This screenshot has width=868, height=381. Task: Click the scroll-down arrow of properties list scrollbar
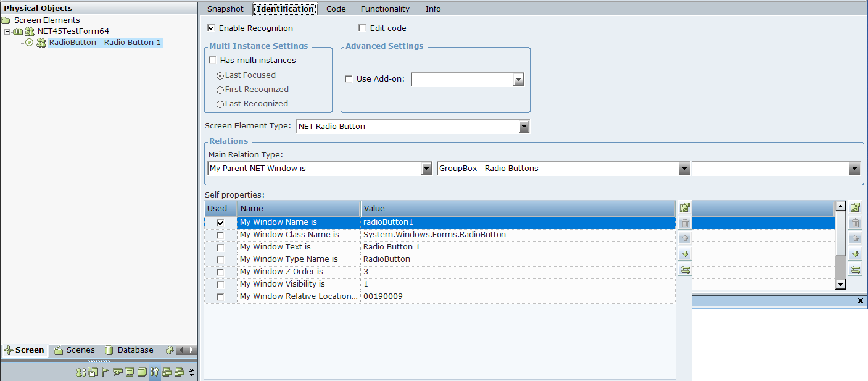[840, 284]
